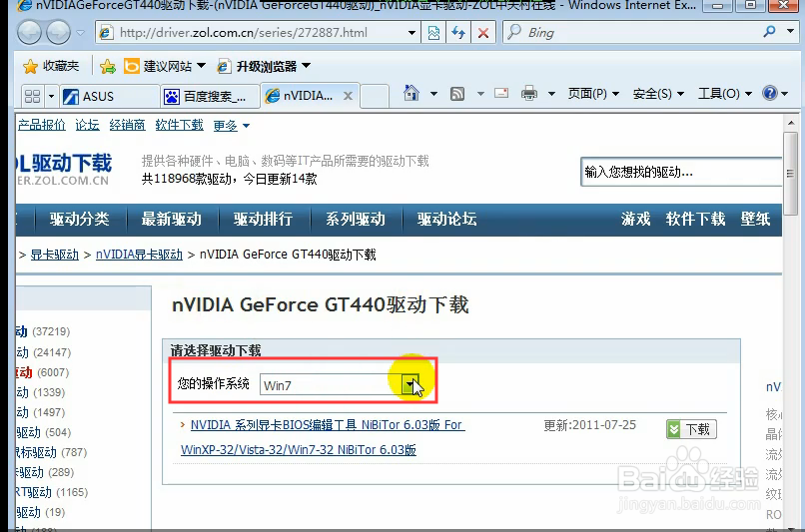Open the 驱动论坛 navigation item

coord(447,219)
